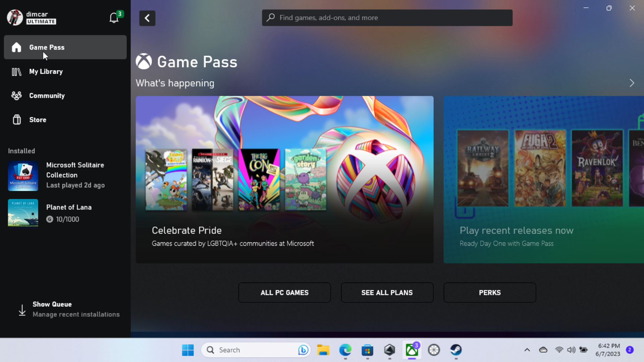Click the Windows Start button
644x362 pixels.
[188, 350]
